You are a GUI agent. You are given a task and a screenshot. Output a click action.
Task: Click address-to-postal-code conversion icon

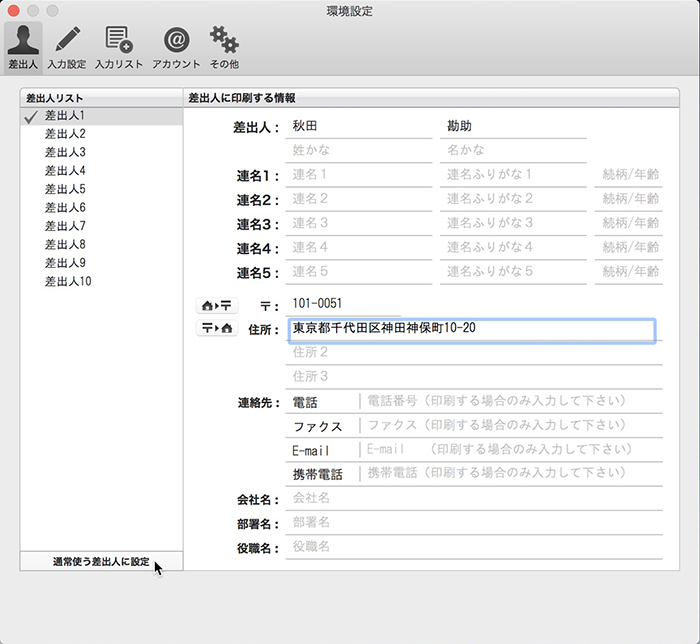pyautogui.click(x=216, y=304)
